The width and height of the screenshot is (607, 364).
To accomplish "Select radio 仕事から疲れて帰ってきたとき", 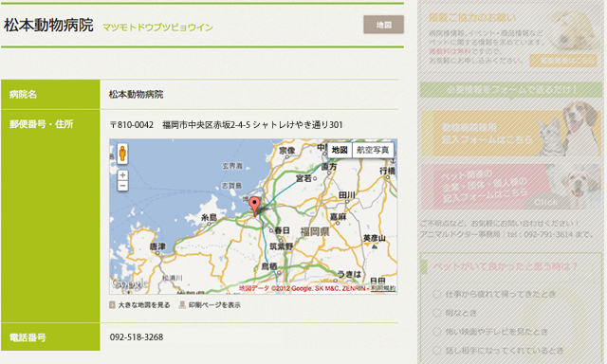I will pyautogui.click(x=437, y=294).
